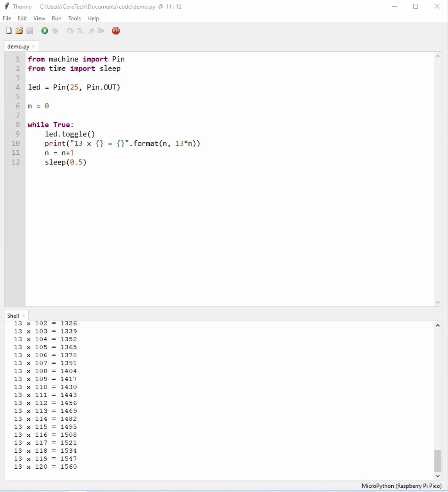Create a new file with the New icon
The image size is (448, 492).
(9, 31)
